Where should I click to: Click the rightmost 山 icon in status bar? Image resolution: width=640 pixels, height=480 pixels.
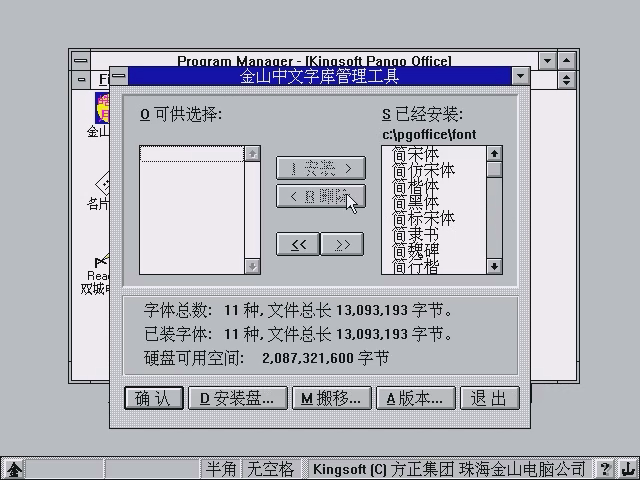click(x=627, y=469)
